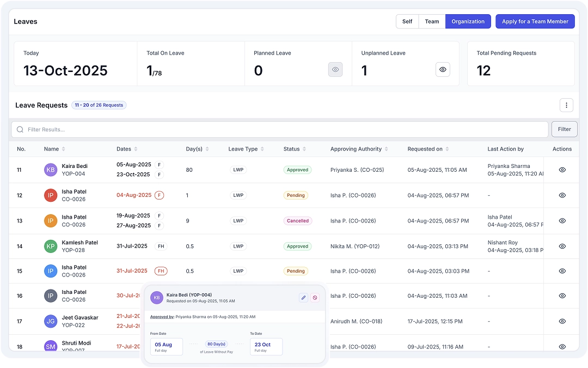Open Kamlesh Patel's leave request details
Image resolution: width=588 pixels, height=368 pixels.
[562, 246]
